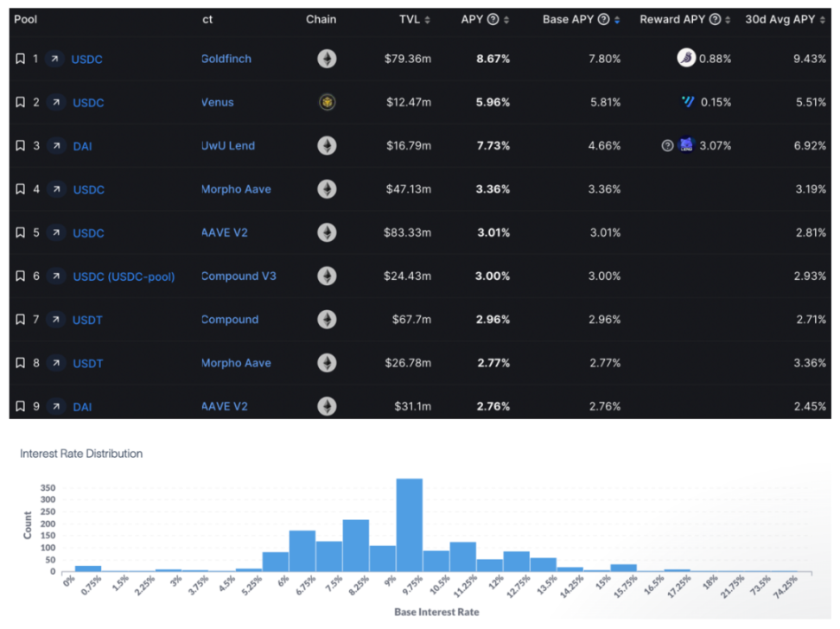Open external link arrow for row 7 USDT
This screenshot has width=840, height=629.
pyautogui.click(x=55, y=320)
